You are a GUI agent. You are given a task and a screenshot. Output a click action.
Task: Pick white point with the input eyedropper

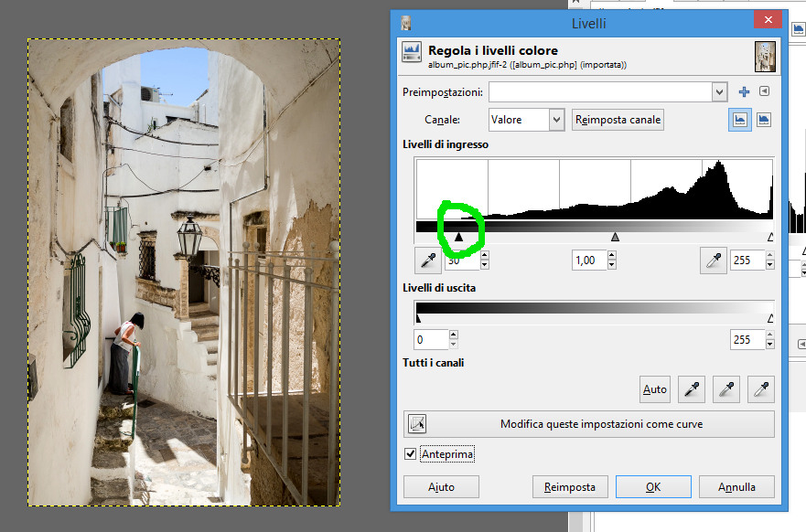click(712, 261)
